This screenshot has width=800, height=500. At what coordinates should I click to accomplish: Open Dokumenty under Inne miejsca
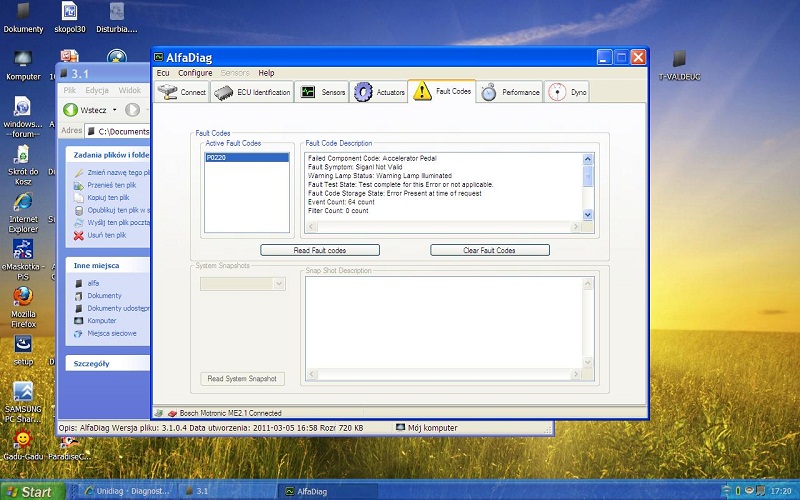coord(104,295)
